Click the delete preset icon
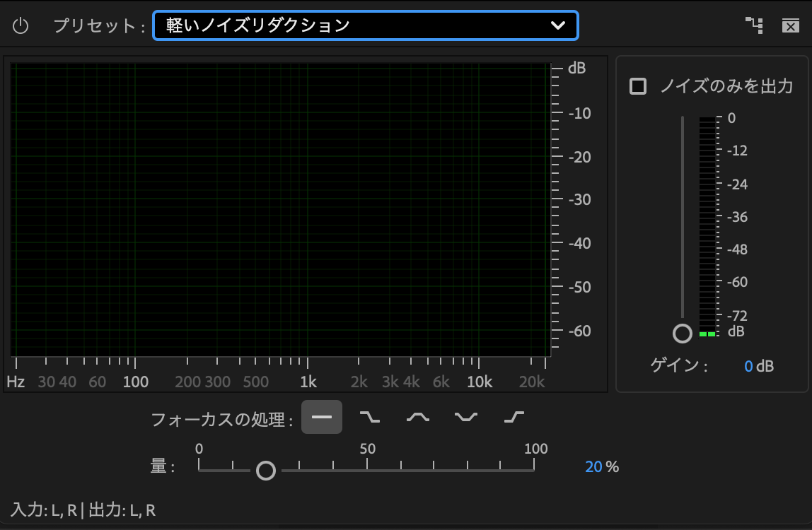Image resolution: width=812 pixels, height=530 pixels. tap(790, 26)
